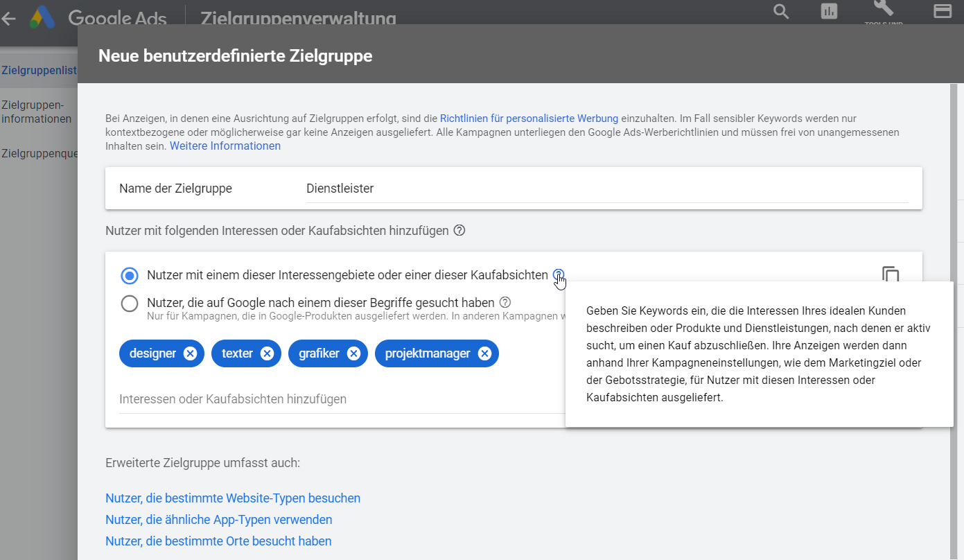Viewport: 964px width, 560px height.
Task: Remove the 'designer' keyword chip
Action: pyautogui.click(x=190, y=353)
